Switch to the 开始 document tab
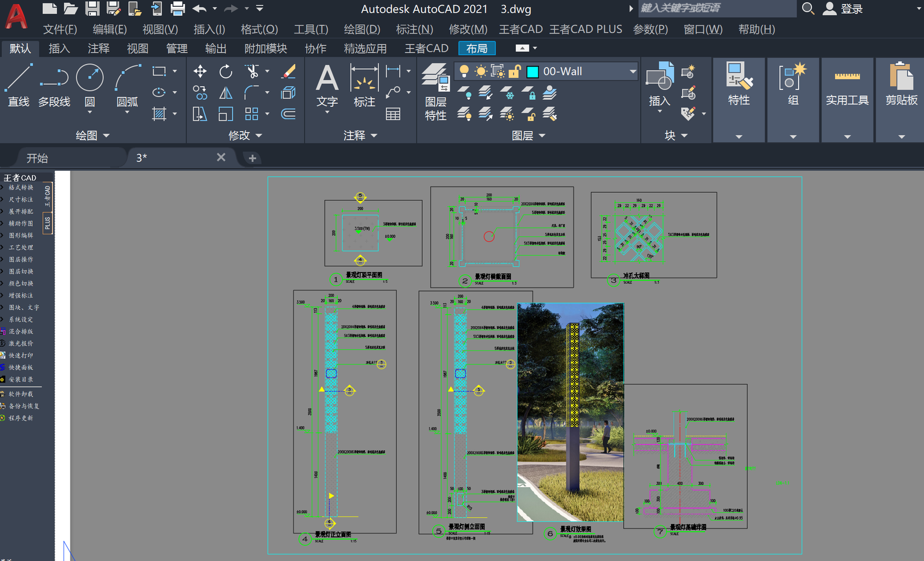924x561 pixels. pos(37,158)
